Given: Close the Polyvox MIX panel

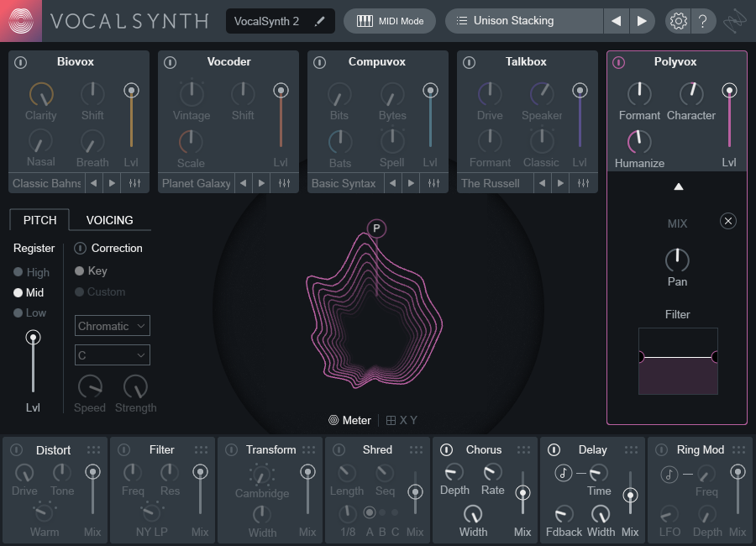Looking at the screenshot, I should click(x=728, y=221).
